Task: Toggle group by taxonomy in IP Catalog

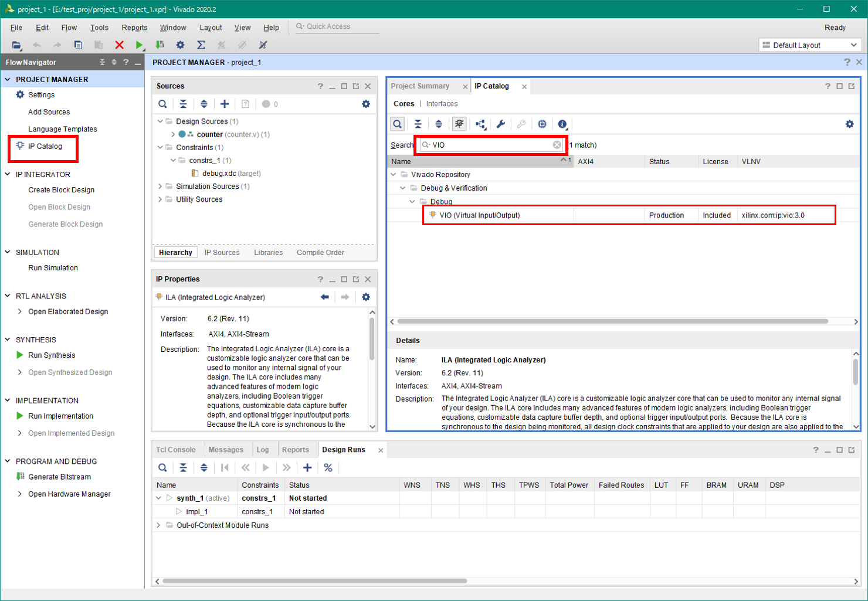Action: [x=459, y=124]
